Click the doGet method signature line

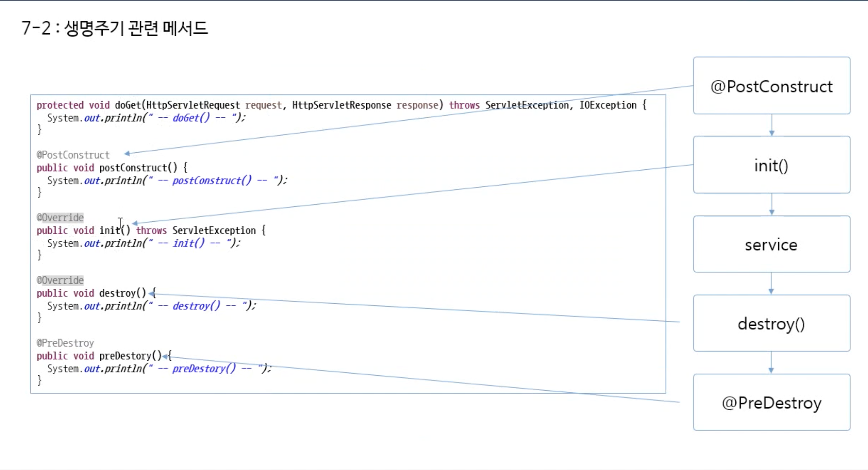341,105
